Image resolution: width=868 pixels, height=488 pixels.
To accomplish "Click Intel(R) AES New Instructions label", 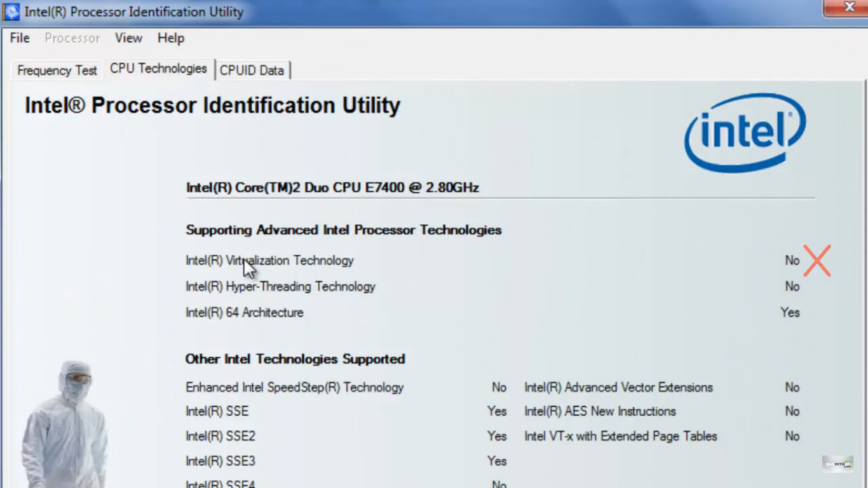I will click(600, 412).
